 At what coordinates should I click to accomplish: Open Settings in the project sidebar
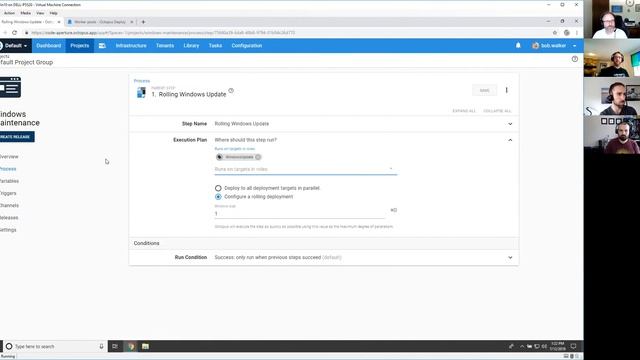point(8,230)
